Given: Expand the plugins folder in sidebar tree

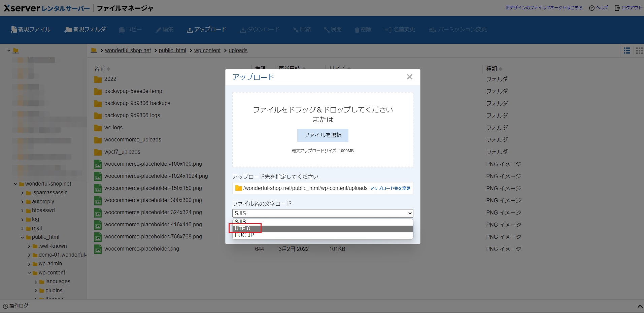Looking at the screenshot, I should click(36, 290).
